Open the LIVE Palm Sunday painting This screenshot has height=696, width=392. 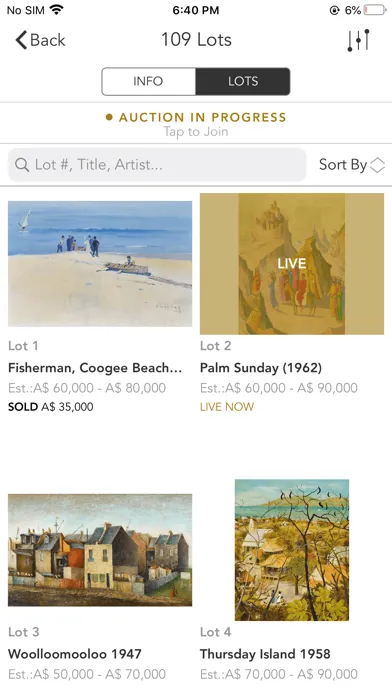tap(292, 264)
